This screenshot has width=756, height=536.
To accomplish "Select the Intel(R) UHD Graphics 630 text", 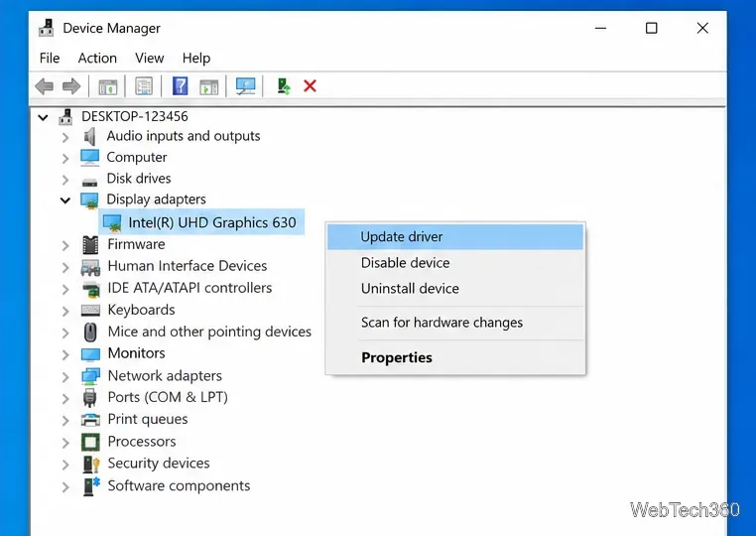I will coord(212,223).
